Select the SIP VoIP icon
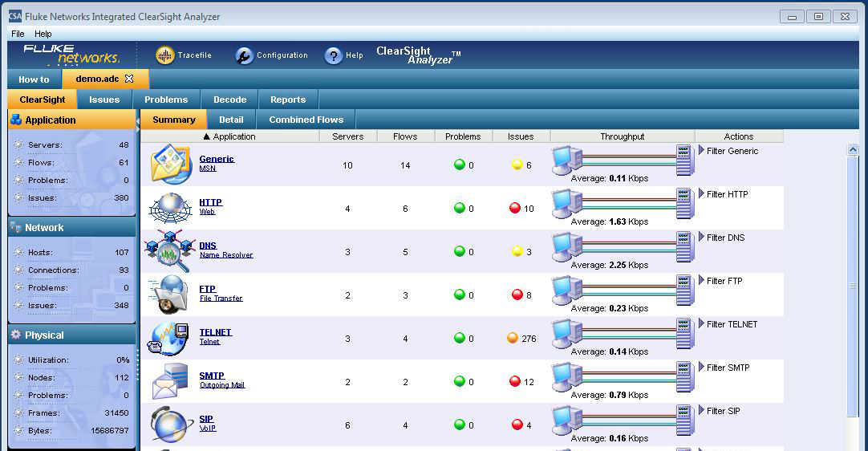Screen dimensions: 868x451 171,424
